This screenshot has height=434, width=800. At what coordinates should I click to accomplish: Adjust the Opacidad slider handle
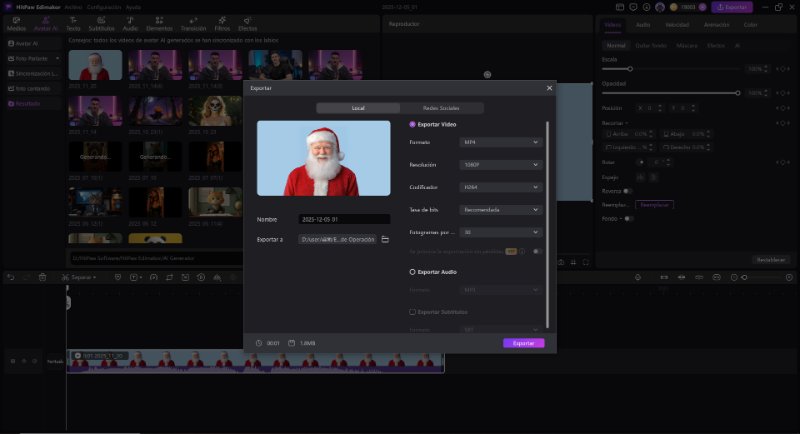[x=738, y=93]
